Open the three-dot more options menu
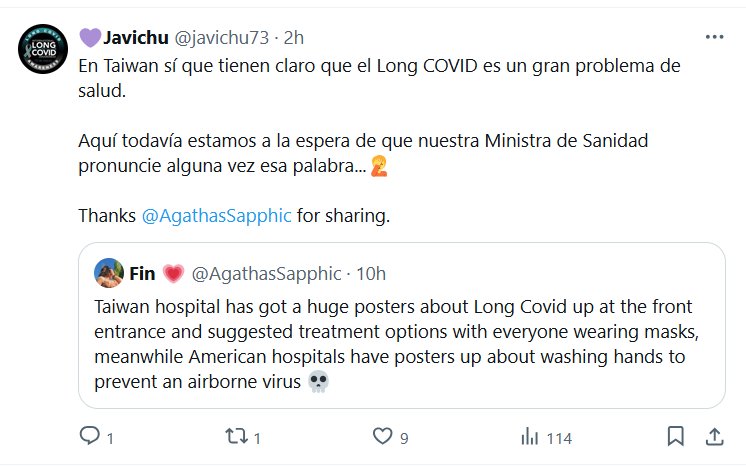 pyautogui.click(x=714, y=37)
